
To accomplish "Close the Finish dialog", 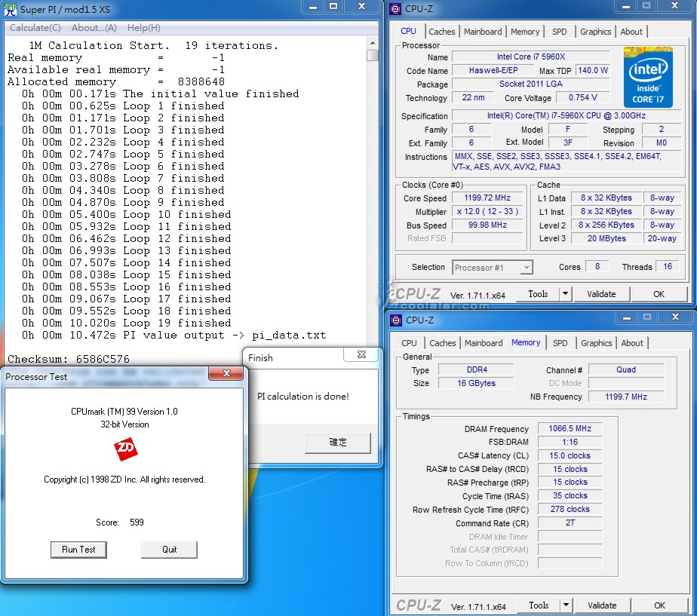I will click(361, 354).
